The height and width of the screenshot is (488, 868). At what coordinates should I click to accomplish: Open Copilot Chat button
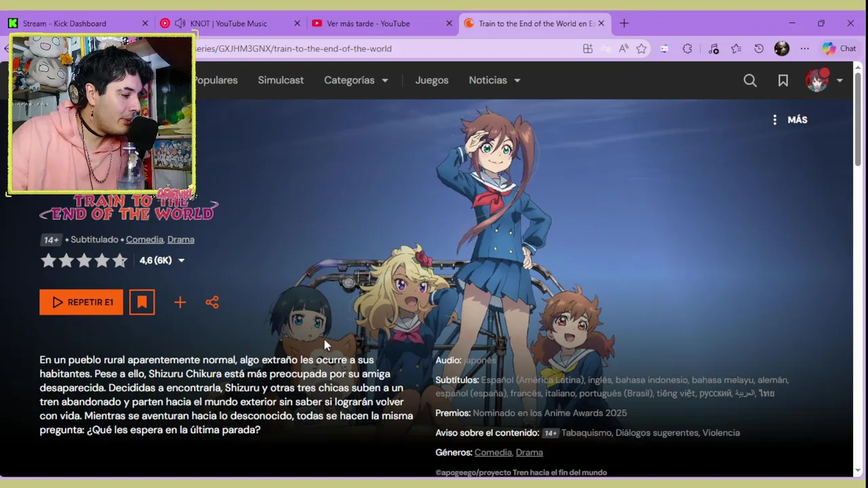pos(840,49)
